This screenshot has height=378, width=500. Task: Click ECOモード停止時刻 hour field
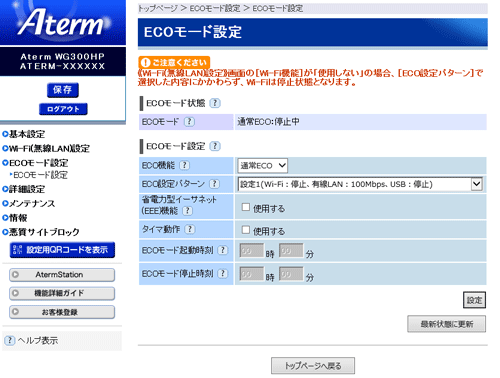pos(252,274)
